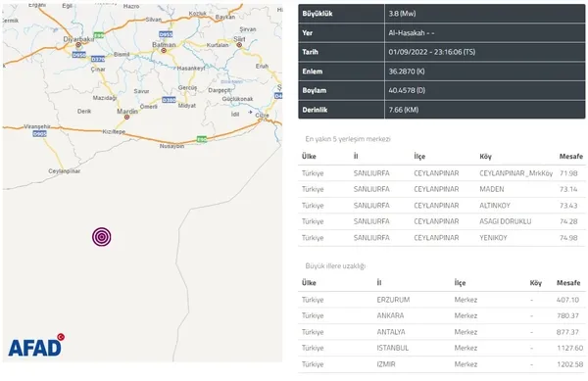Click the Nusaybin label on map
Viewport: 588px width, 381px height.
pyautogui.click(x=171, y=146)
